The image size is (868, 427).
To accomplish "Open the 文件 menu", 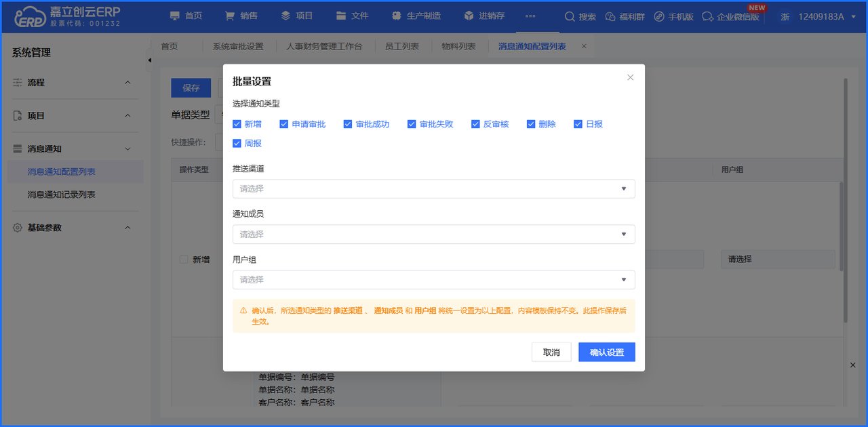I will pyautogui.click(x=353, y=16).
